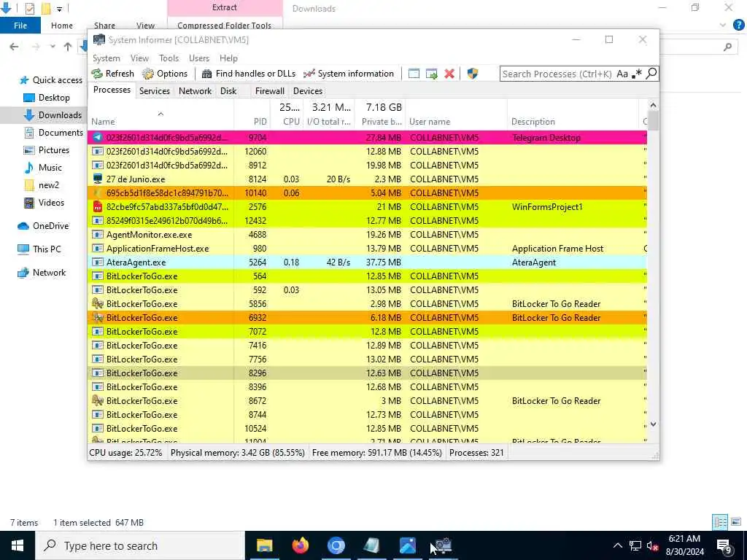The width and height of the screenshot is (747, 560).
Task: Select WinFormsProject1 process row
Action: [x=368, y=206]
